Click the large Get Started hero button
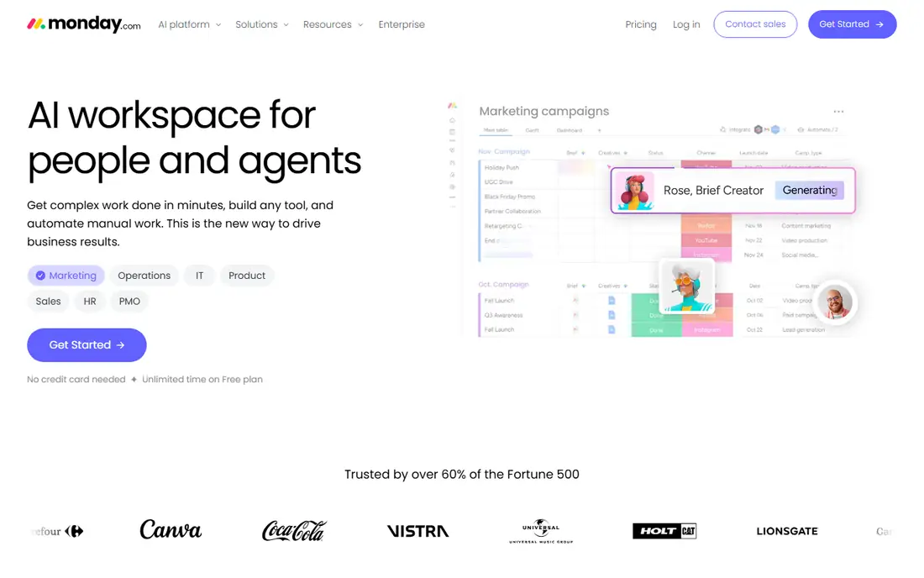 [87, 344]
